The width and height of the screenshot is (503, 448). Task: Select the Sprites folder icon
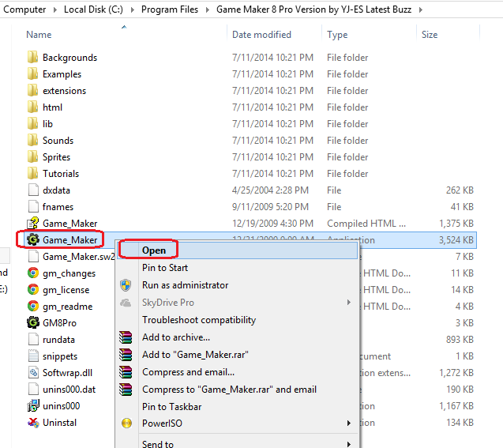tap(32, 157)
